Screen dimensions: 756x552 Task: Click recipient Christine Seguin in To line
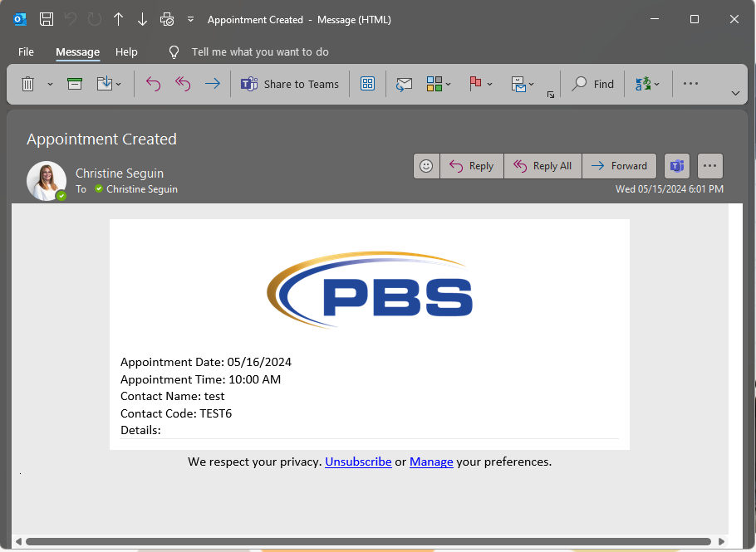pos(142,189)
